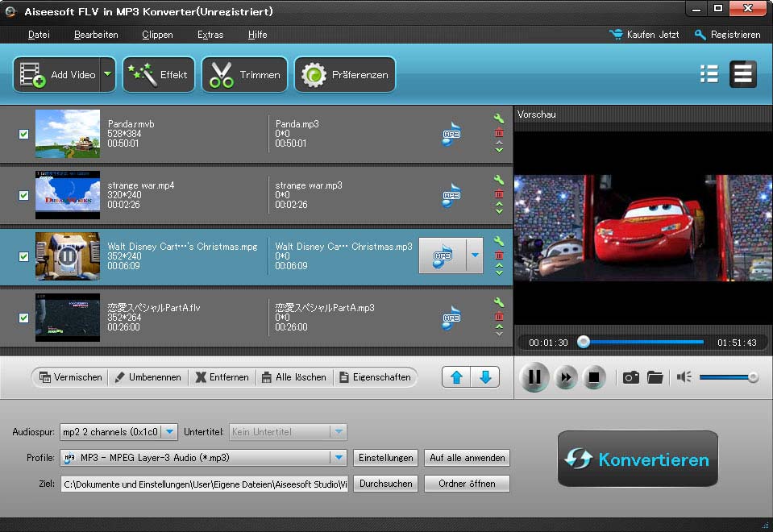The image size is (773, 532).
Task: Switch to detailed list view icon
Action: [743, 74]
